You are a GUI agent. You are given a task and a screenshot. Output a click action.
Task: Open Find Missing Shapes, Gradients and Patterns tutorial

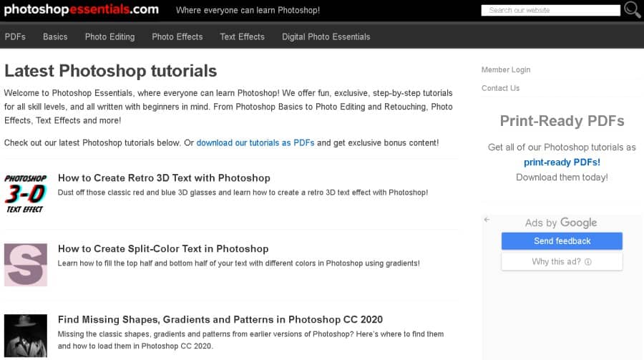point(220,319)
